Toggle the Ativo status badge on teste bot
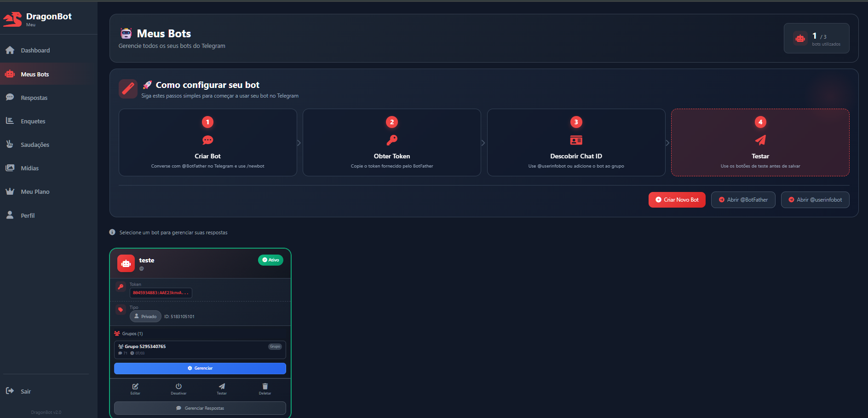868x418 pixels. click(x=270, y=260)
